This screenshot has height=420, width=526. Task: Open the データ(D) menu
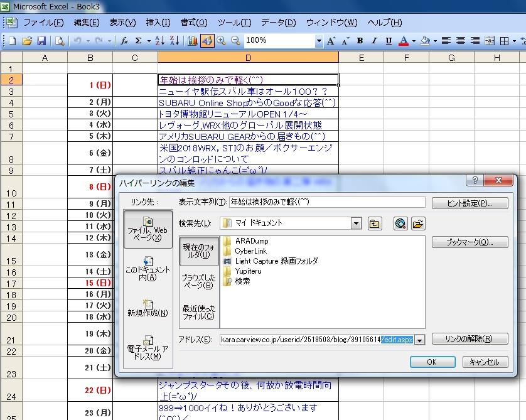tap(279, 23)
